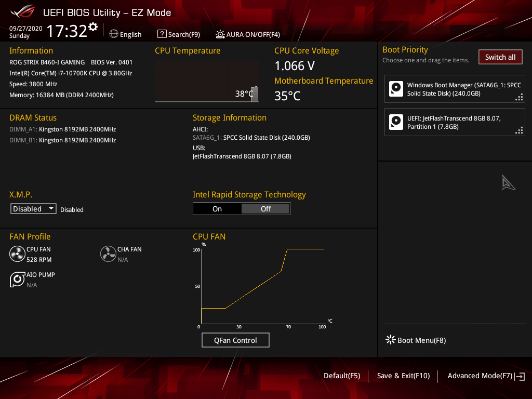Toggle AURA ON/OFF(F4)
Viewport: 532px width, 399px height.
point(248,34)
